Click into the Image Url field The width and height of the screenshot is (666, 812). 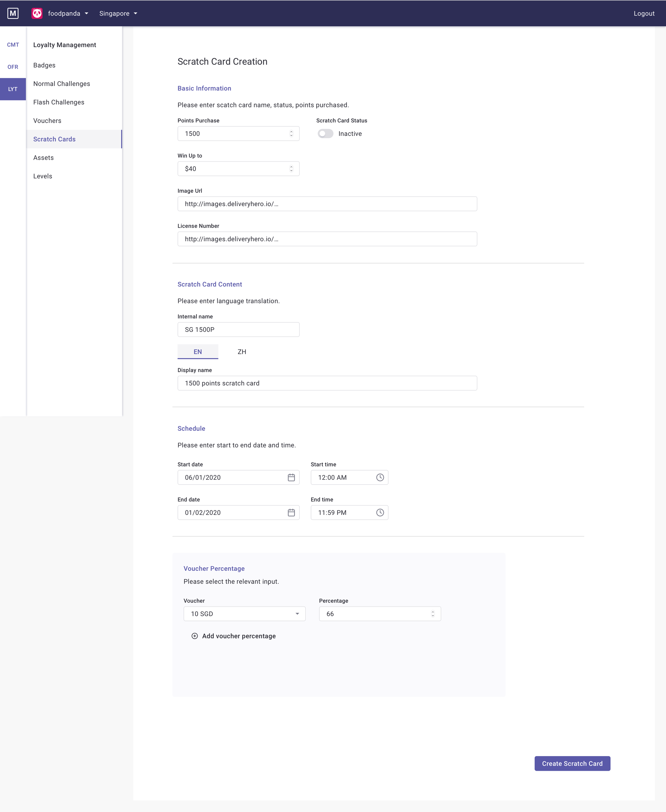pyautogui.click(x=327, y=204)
